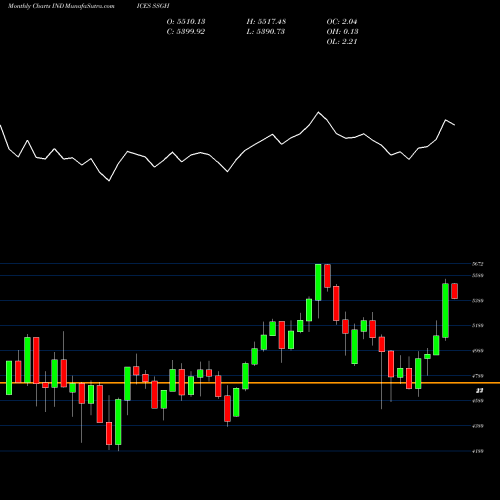Select the tall green candle before the last red candle
Screen dimensions: 500x500
(x=445, y=310)
